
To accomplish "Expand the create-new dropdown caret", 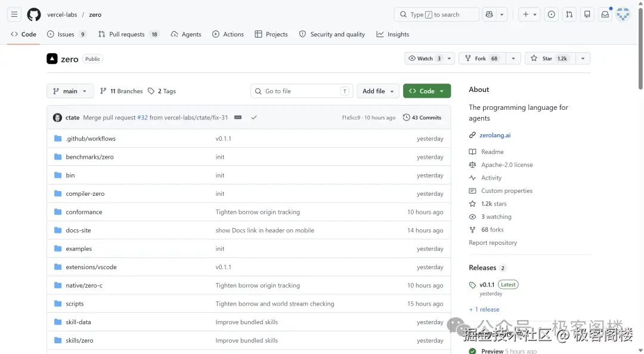I will 535,14.
